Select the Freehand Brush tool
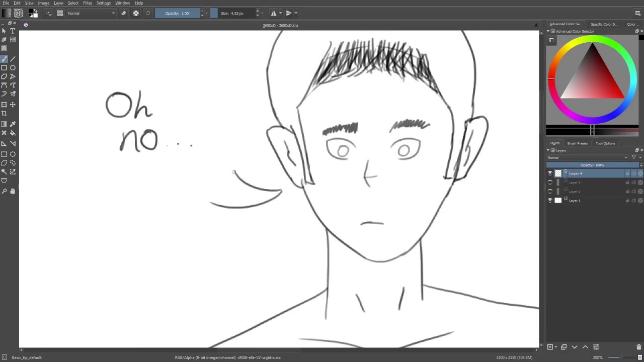 tap(4, 59)
